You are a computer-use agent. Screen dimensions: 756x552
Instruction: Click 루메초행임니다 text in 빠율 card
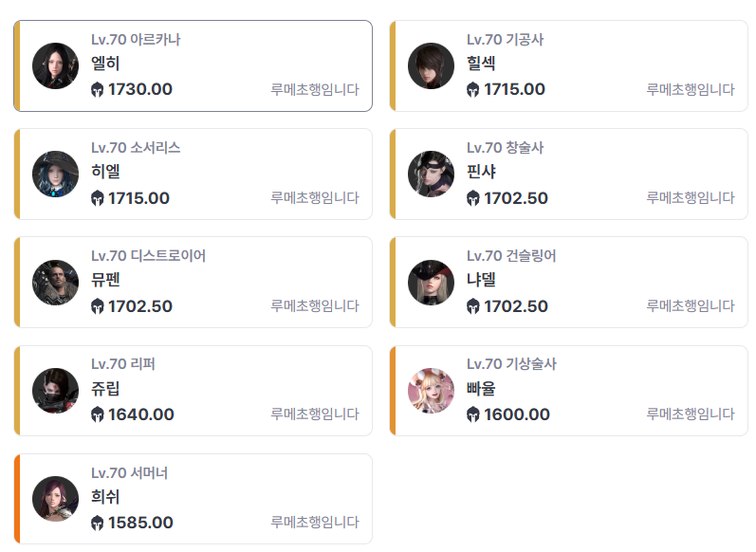(691, 414)
